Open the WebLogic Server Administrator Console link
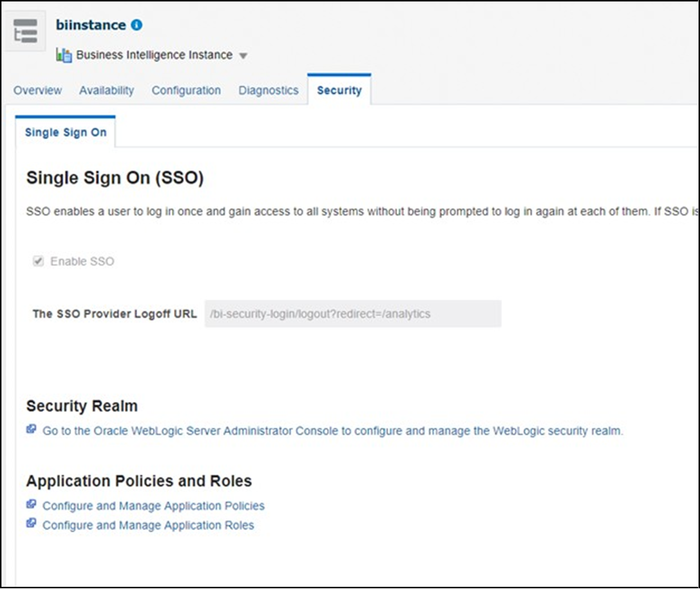 333,431
